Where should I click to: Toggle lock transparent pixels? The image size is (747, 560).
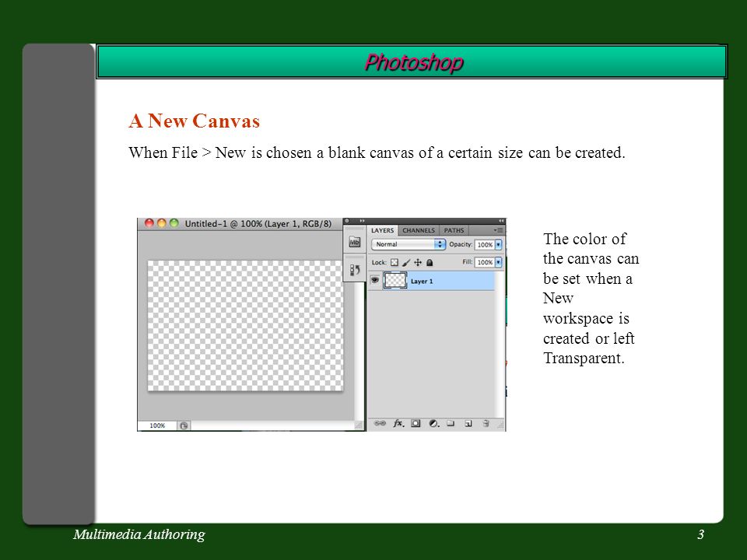tap(395, 262)
